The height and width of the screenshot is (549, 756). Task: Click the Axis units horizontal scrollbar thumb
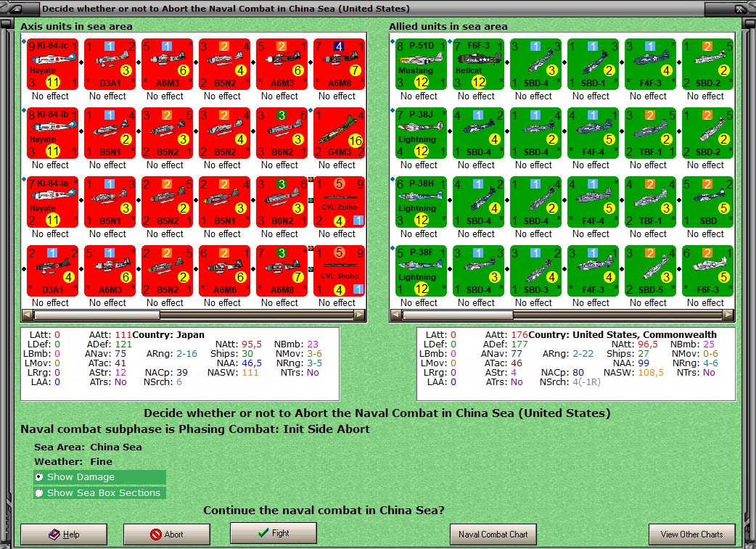pos(97,315)
